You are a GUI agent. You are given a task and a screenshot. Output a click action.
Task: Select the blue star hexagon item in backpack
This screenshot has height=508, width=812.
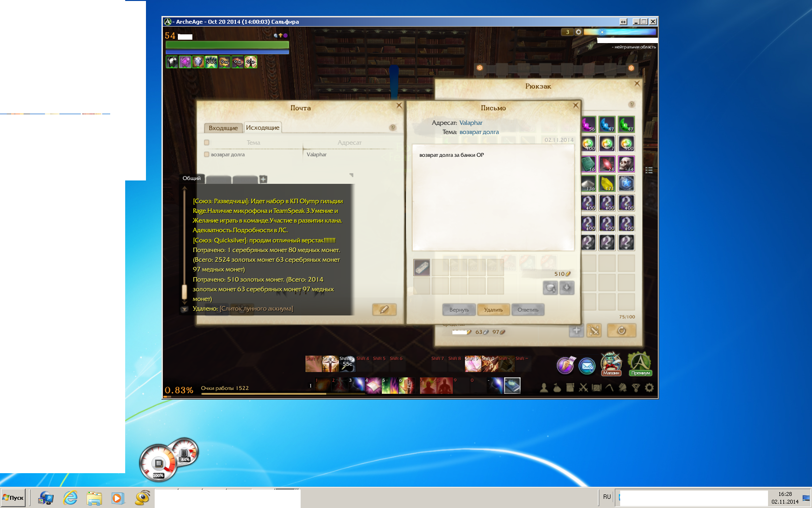click(626, 183)
